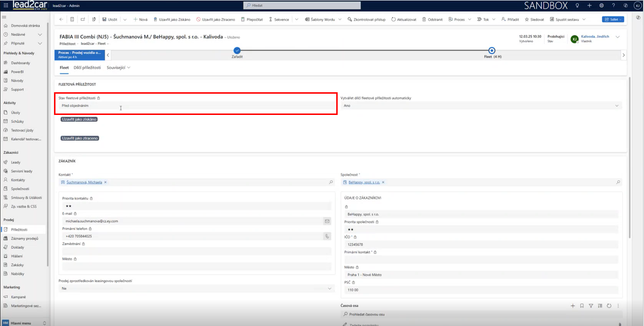Click the Hledat search box
The width and height of the screenshot is (644, 326).
(x=302, y=5)
